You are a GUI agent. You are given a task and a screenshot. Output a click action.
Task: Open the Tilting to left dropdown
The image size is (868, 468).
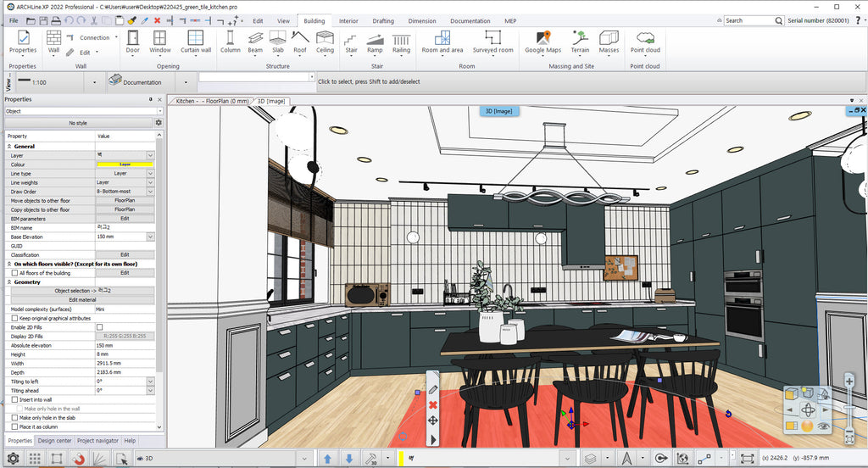(150, 382)
